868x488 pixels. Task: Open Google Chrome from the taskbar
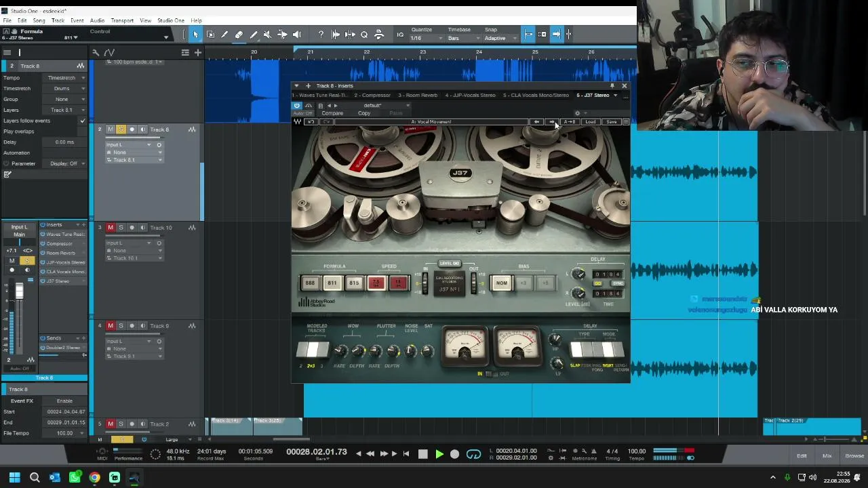(94, 478)
